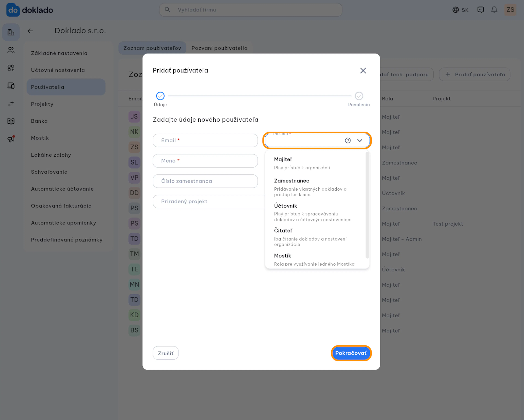Open the Používatelia menu item
This screenshot has width=524, height=420.
coord(66,87)
